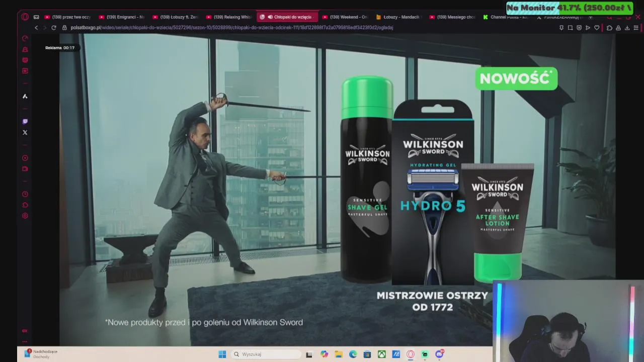Switch to the 'Emigranci' YouTube tab

(121, 17)
